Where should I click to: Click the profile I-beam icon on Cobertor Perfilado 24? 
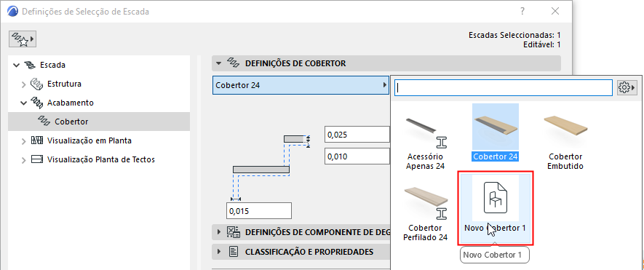pyautogui.click(x=441, y=213)
